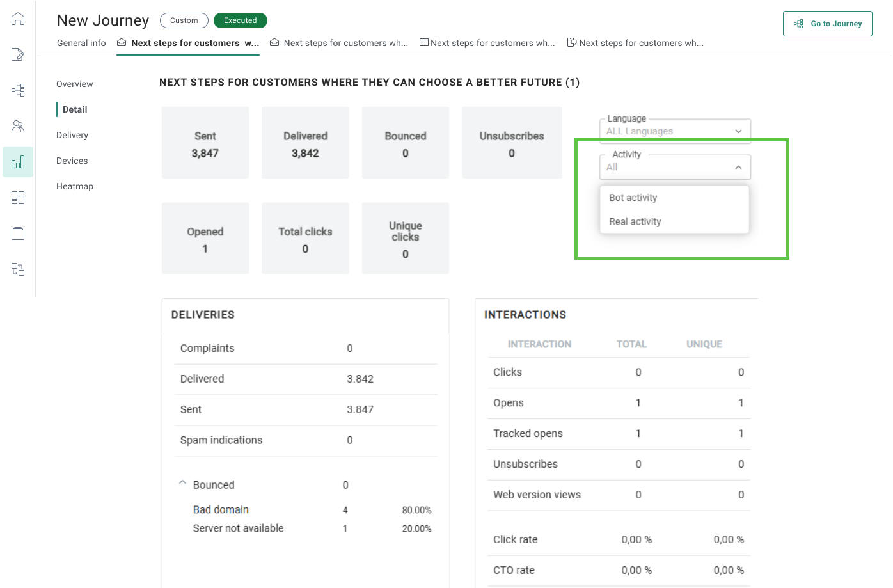The width and height of the screenshot is (893, 588).
Task: Open the contacts people sidebar icon
Action: click(18, 126)
